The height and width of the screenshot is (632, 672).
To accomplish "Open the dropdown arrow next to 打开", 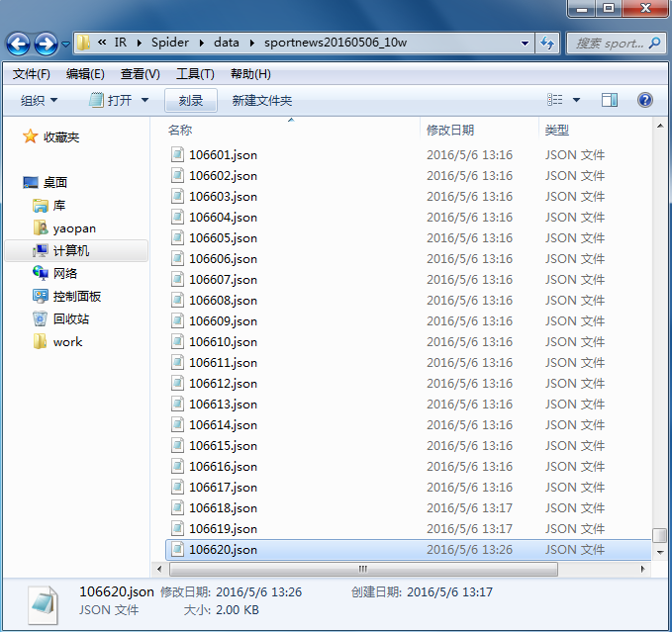I will click(144, 100).
